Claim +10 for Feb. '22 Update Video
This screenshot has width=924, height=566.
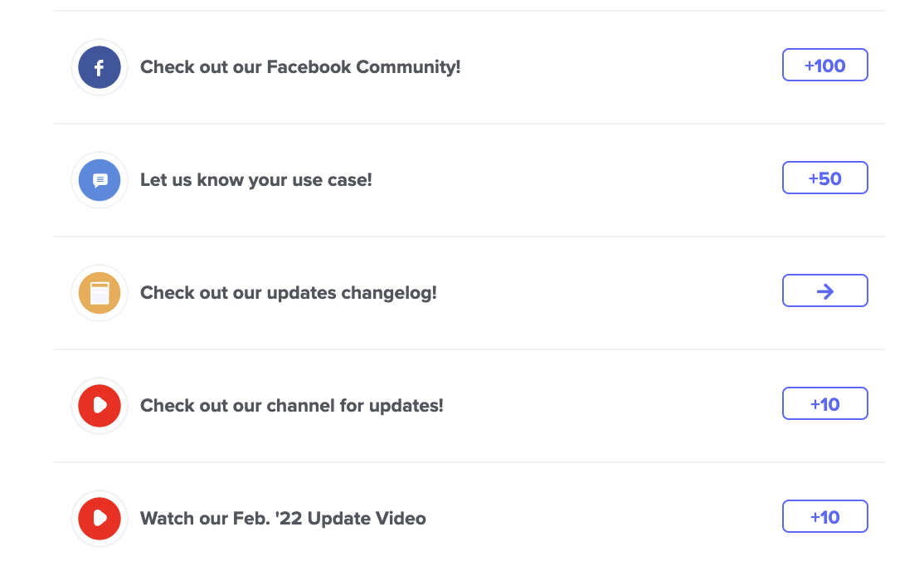(825, 516)
